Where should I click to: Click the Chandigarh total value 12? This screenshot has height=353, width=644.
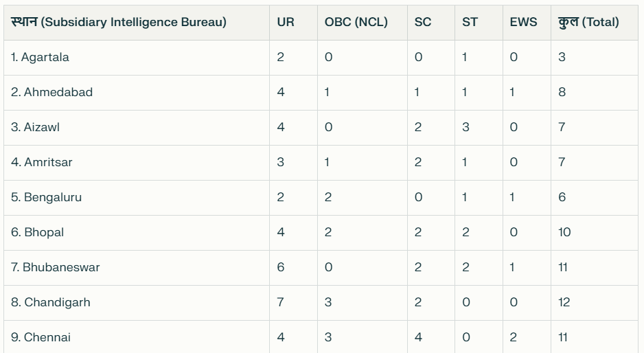(x=564, y=302)
